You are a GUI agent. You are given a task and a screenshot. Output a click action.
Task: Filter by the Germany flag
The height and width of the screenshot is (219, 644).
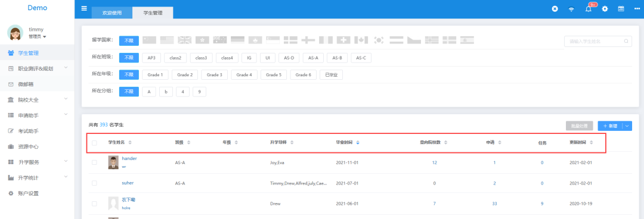tap(238, 40)
